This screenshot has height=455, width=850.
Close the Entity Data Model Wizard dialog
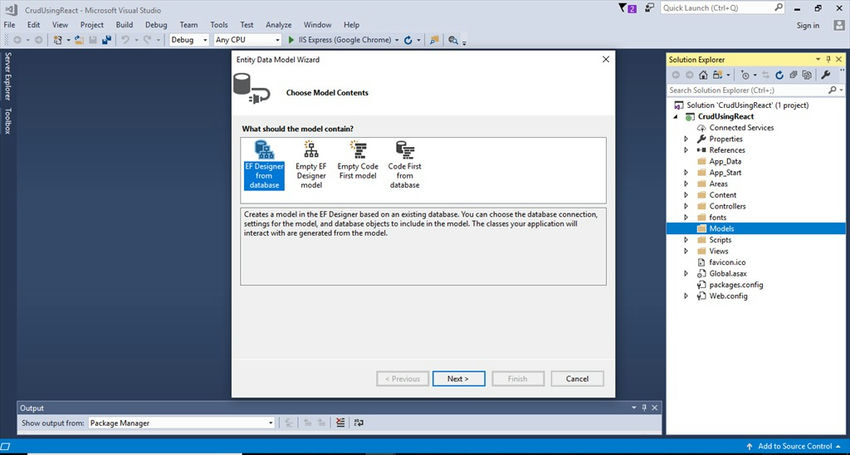tap(606, 59)
